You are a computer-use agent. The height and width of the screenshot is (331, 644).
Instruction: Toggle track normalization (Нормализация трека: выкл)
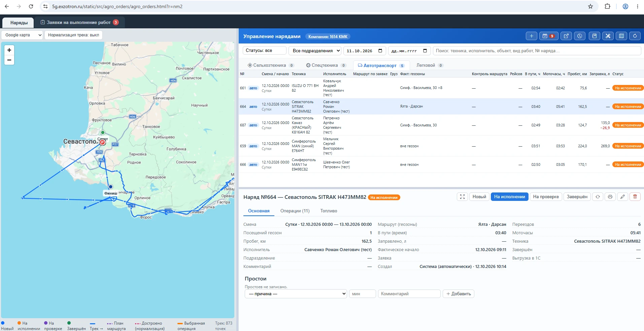pos(73,35)
